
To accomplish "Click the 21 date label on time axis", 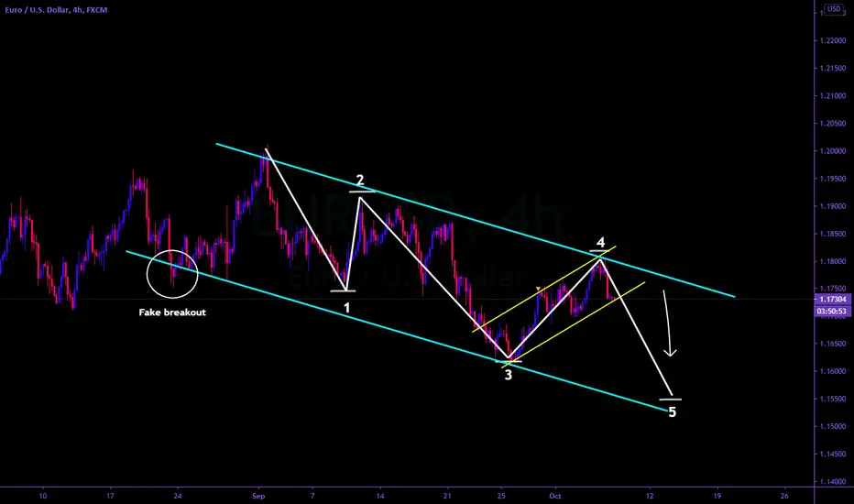I will point(447,496).
